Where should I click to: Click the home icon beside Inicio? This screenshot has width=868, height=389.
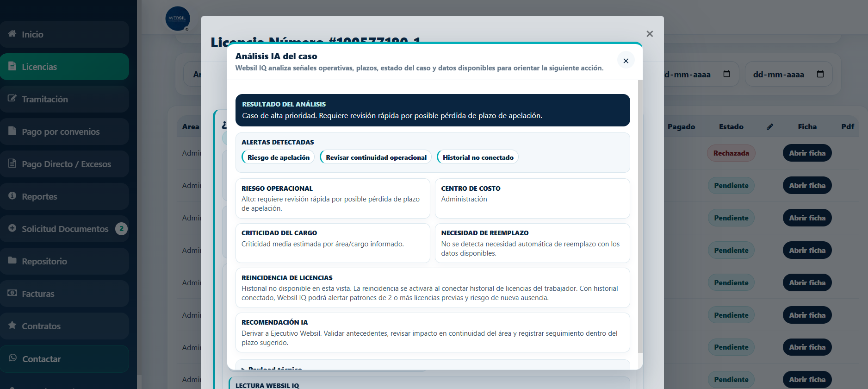(12, 34)
